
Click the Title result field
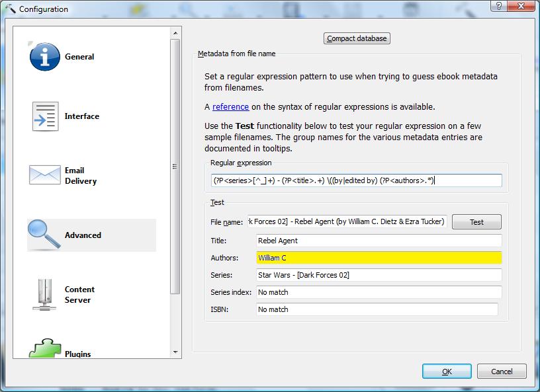[379, 241]
